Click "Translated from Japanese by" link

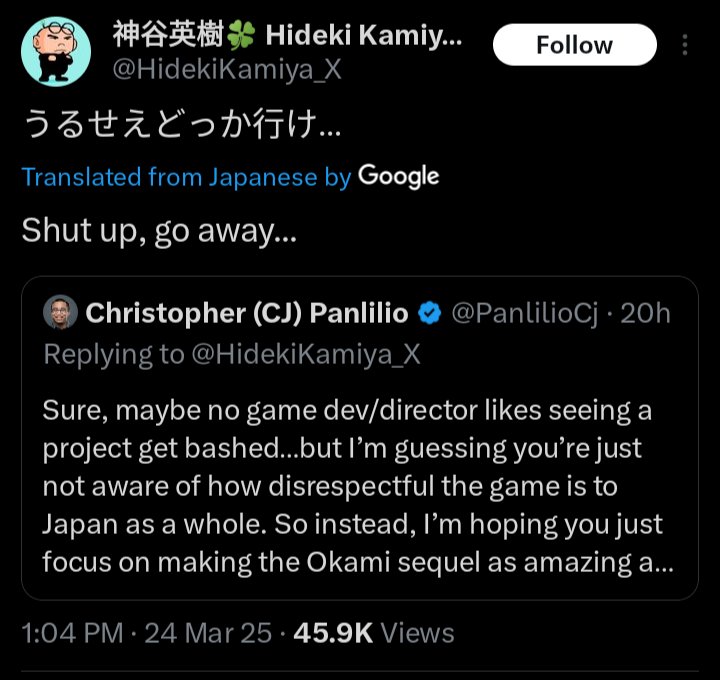[186, 178]
